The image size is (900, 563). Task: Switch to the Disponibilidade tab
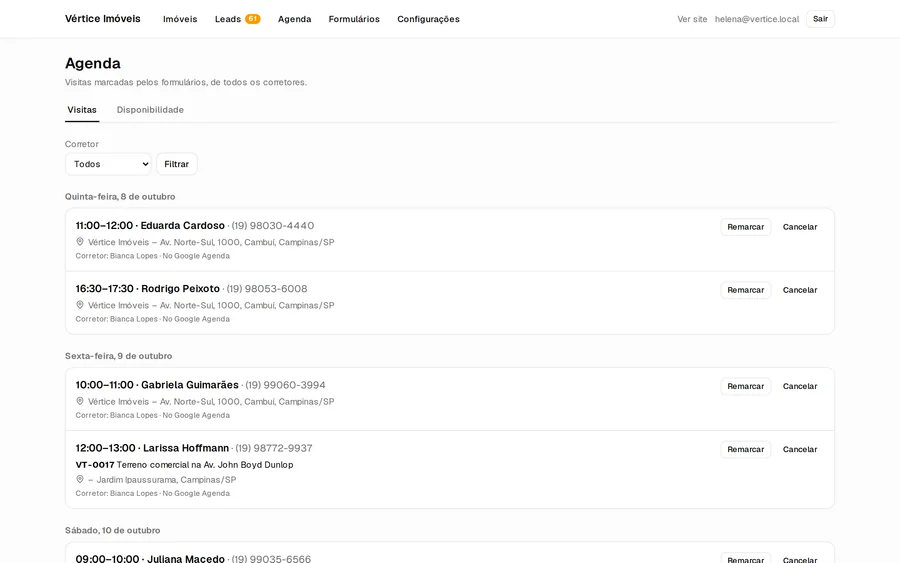pos(150,110)
